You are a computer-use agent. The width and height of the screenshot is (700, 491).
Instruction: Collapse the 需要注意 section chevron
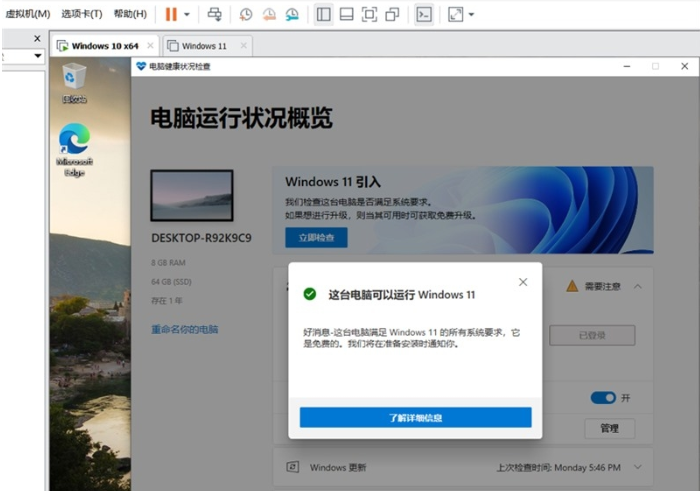pyautogui.click(x=638, y=286)
